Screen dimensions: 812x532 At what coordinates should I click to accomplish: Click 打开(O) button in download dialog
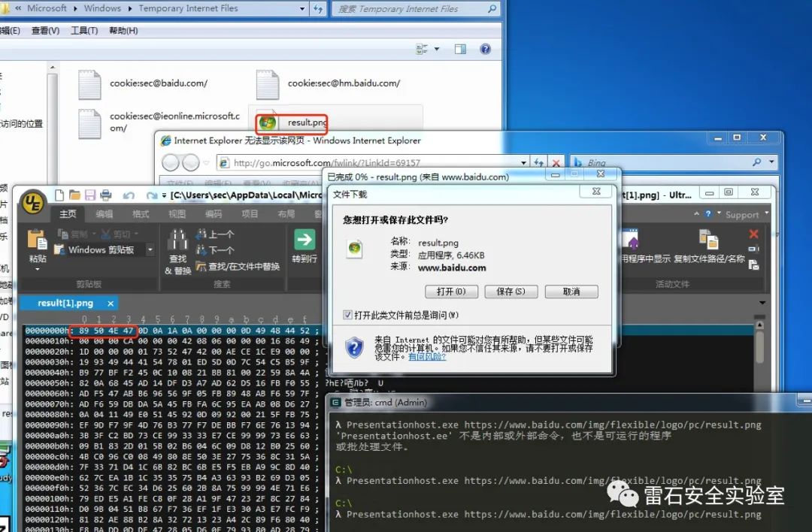(451, 292)
